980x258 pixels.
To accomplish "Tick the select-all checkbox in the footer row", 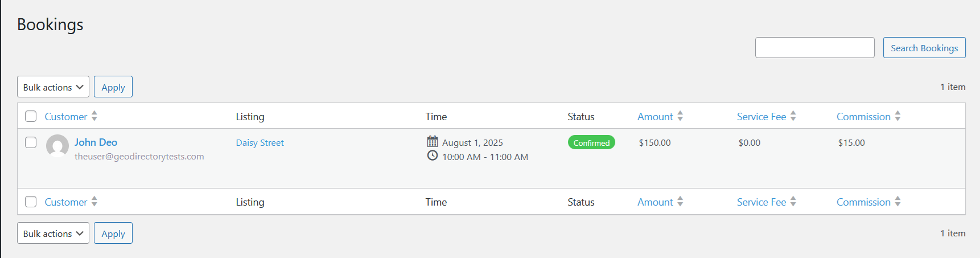I will [x=31, y=202].
